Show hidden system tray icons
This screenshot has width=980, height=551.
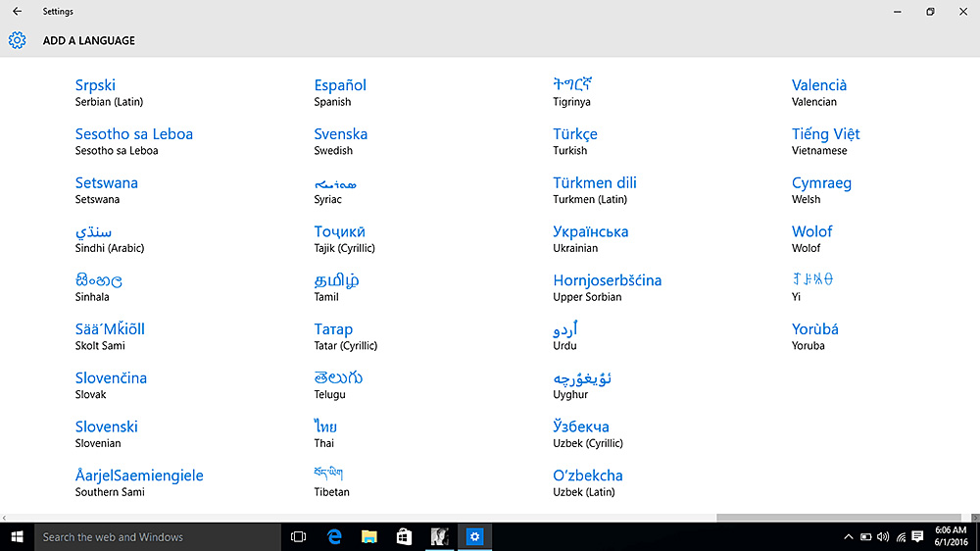848,537
